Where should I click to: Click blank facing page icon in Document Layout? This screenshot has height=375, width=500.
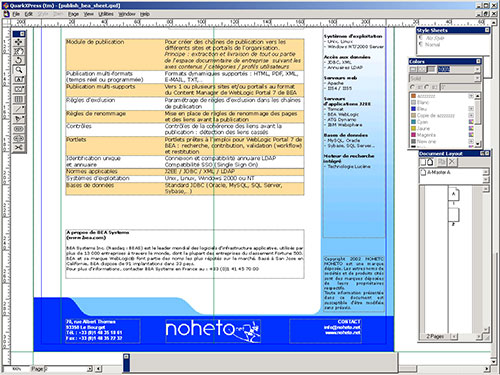coord(430,162)
